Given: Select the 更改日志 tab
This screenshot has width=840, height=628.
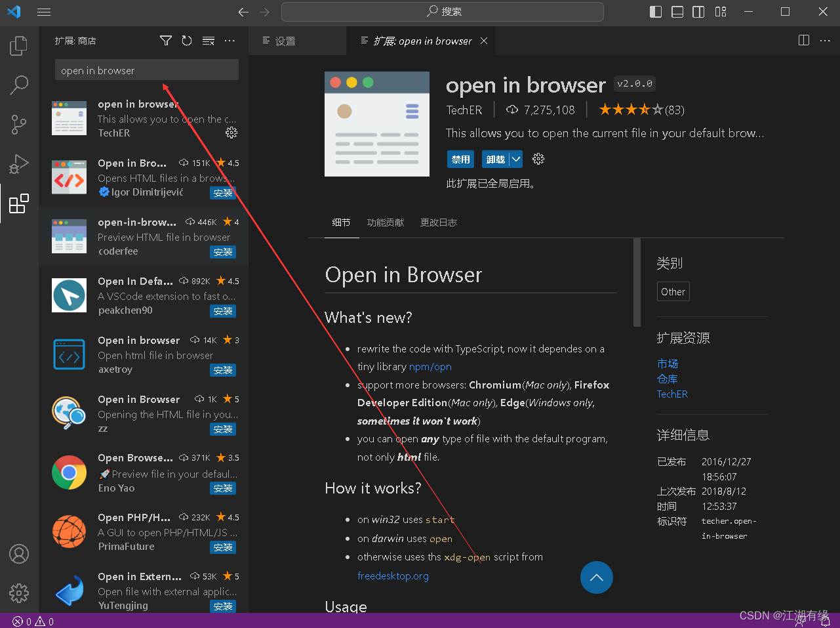Looking at the screenshot, I should pos(439,222).
